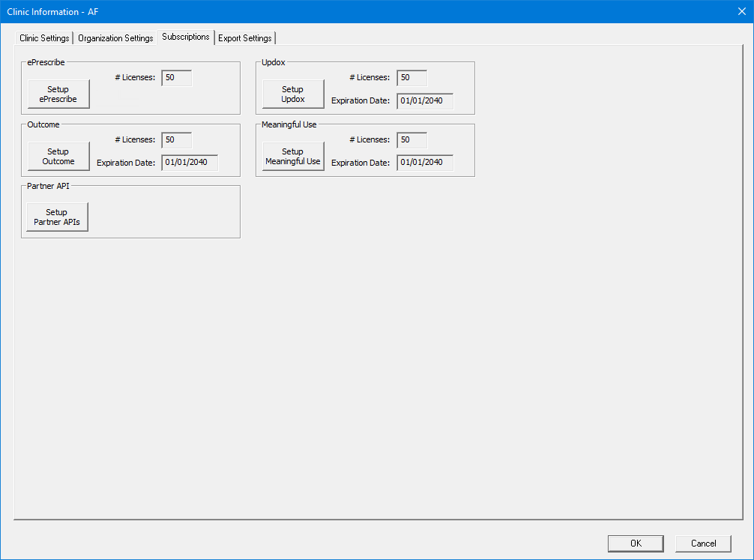Close the Clinic Information window
This screenshot has width=754, height=560.
point(741,11)
